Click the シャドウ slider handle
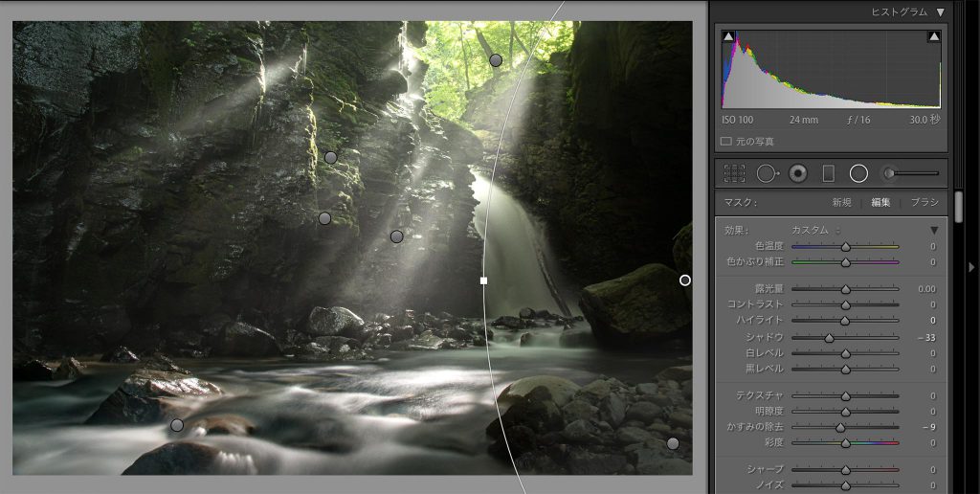Screen dimensions: 980x494 [829, 338]
